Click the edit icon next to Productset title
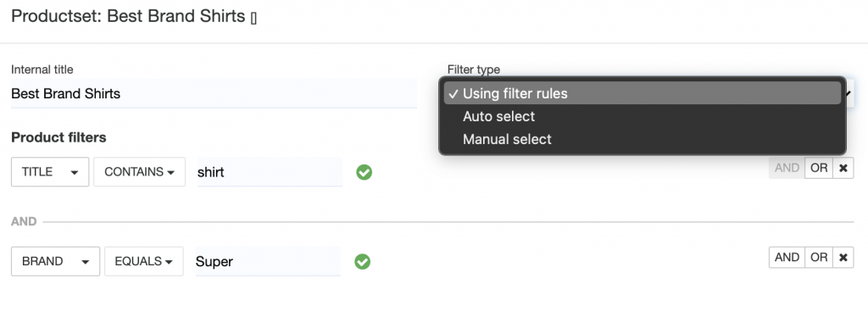Viewport: 868px width, 312px height. (253, 19)
